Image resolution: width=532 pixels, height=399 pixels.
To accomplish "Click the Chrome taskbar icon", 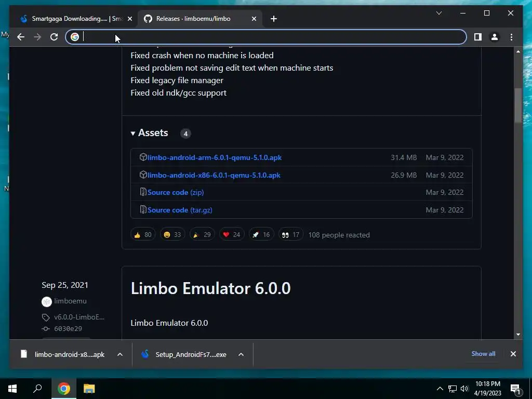I will point(64,389).
